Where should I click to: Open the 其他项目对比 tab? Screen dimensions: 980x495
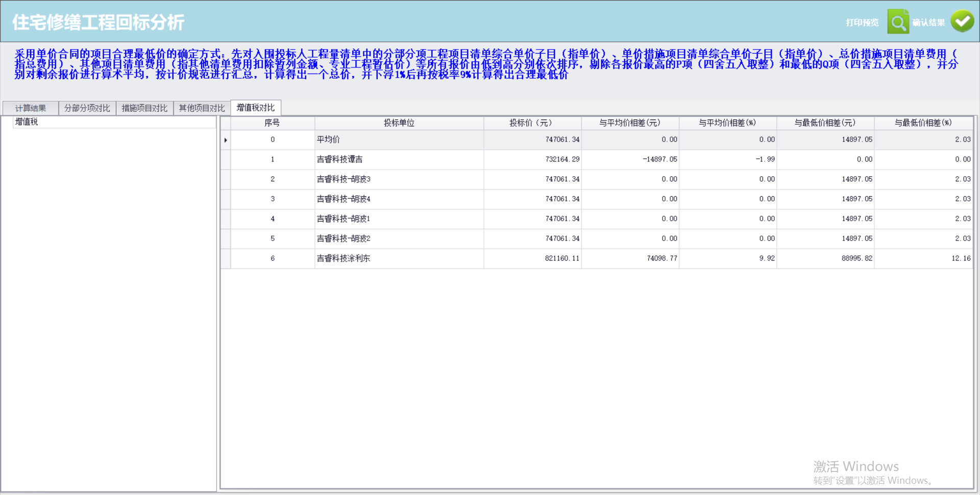pyautogui.click(x=202, y=108)
